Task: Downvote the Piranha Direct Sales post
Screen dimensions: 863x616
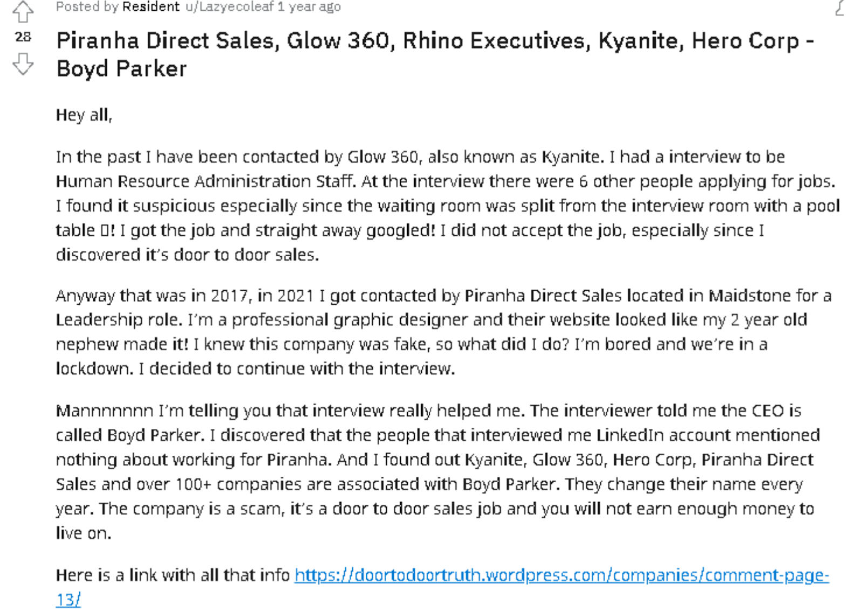Action: [23, 64]
